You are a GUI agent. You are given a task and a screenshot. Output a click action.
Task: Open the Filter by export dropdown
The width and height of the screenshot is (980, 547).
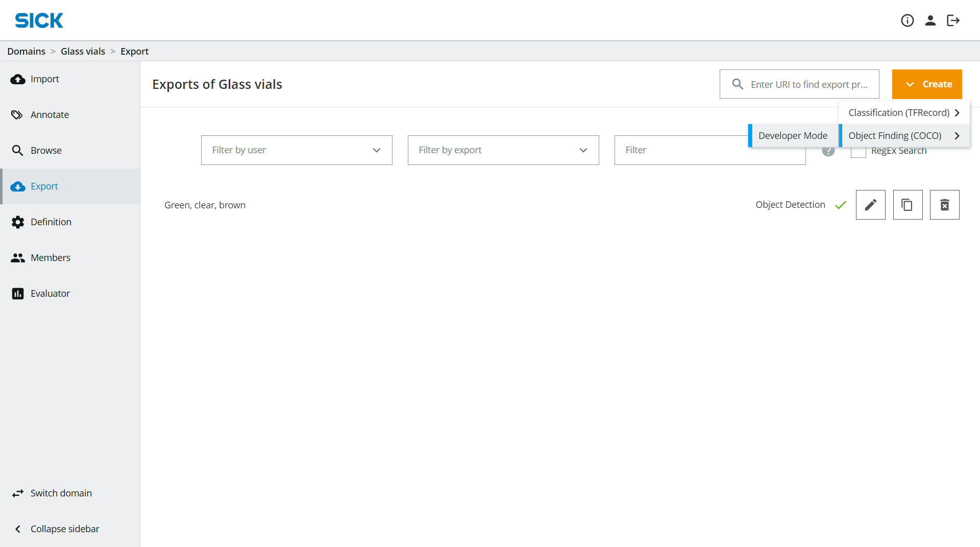(x=503, y=150)
